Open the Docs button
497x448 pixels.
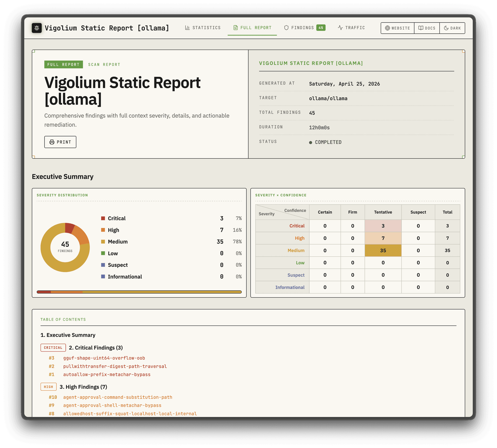pos(427,28)
